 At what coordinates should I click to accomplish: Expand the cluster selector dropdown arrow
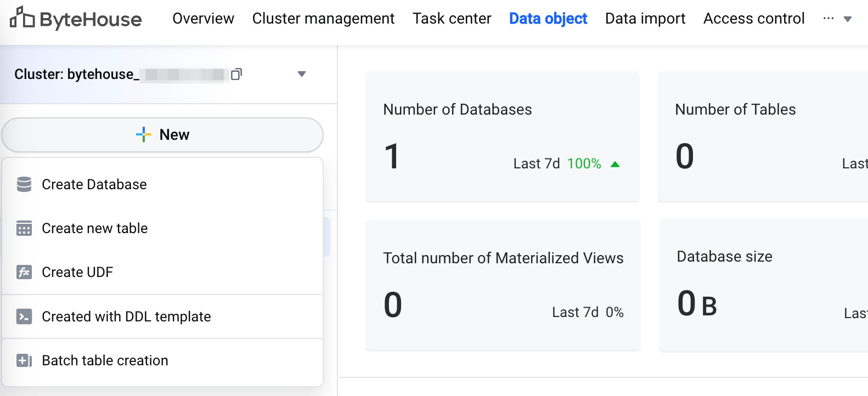pyautogui.click(x=301, y=74)
